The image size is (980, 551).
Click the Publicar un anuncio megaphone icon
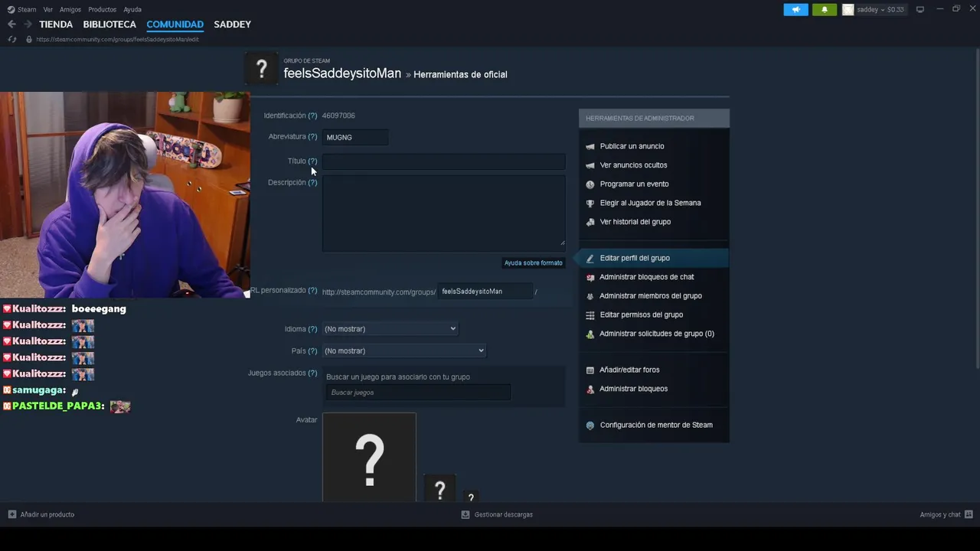[x=590, y=146]
